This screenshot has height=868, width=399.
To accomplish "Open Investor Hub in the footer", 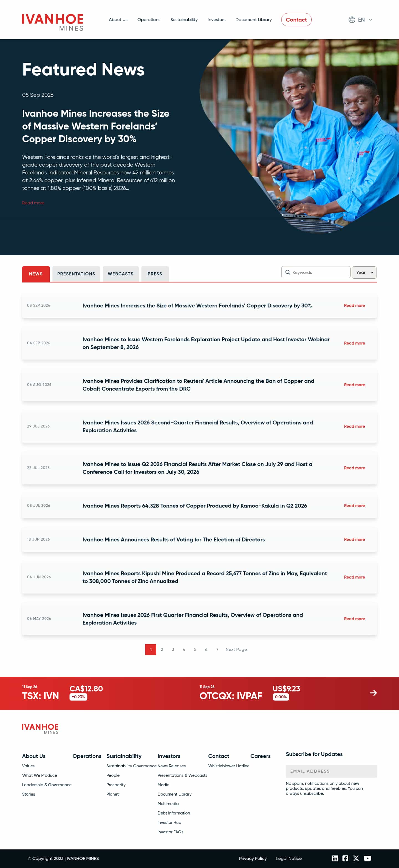I will click(x=169, y=823).
